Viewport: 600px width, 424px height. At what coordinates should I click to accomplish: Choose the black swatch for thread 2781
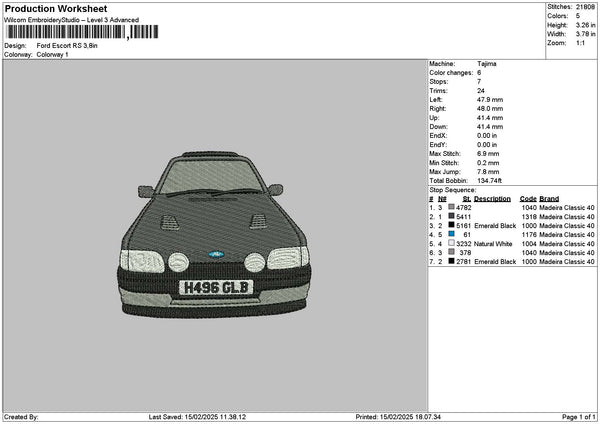452,261
